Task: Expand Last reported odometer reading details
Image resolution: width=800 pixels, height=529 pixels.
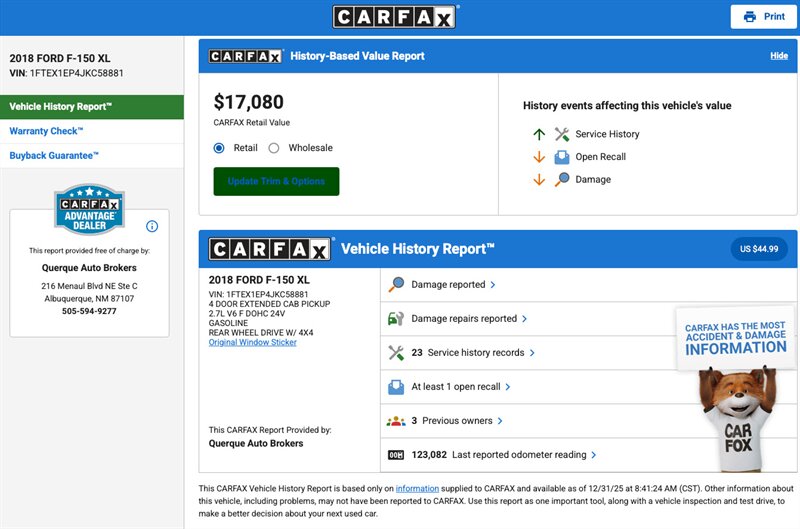Action: click(594, 455)
